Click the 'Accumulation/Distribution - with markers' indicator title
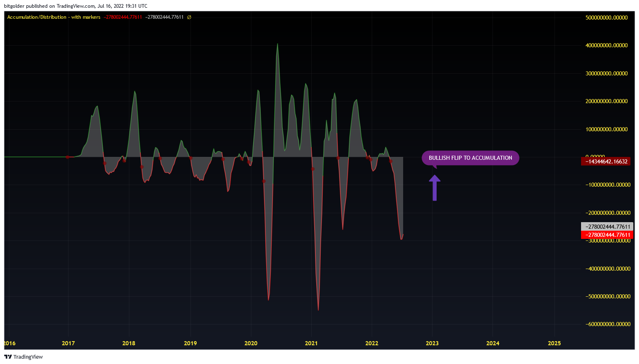639x364 pixels. tap(54, 17)
